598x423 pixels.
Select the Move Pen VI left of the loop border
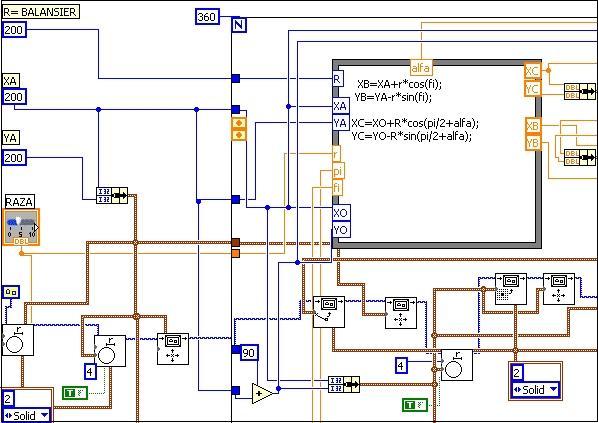pos(173,349)
